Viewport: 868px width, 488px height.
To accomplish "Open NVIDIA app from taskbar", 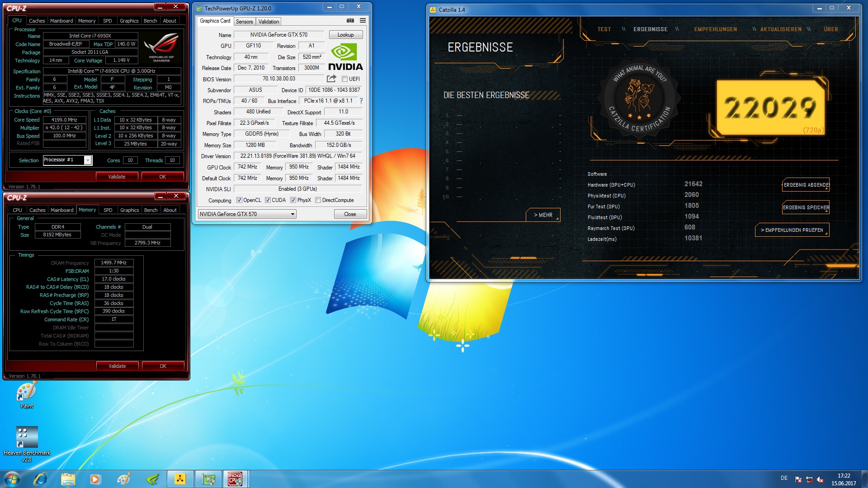I will click(x=152, y=479).
